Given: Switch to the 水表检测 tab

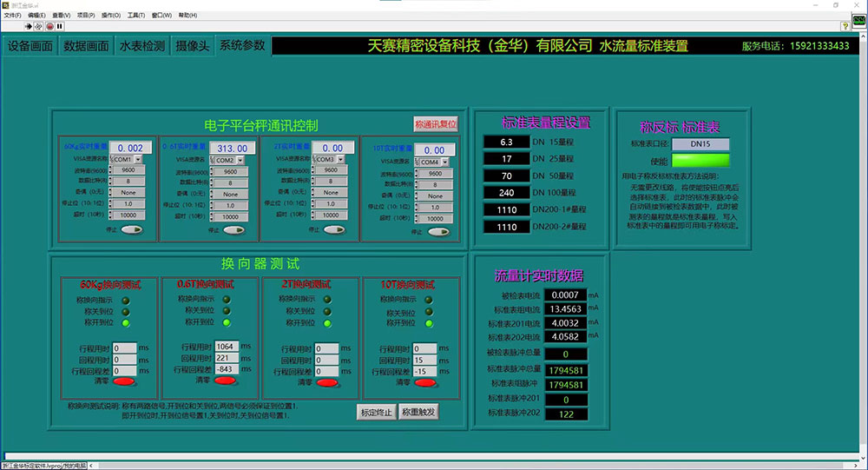Looking at the screenshot, I should pos(141,46).
